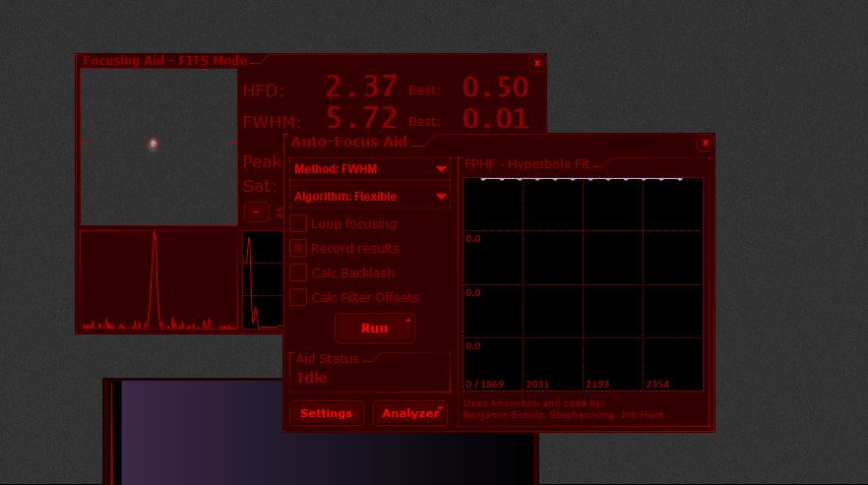Enable the Calc Backlash checkbox

coord(298,273)
